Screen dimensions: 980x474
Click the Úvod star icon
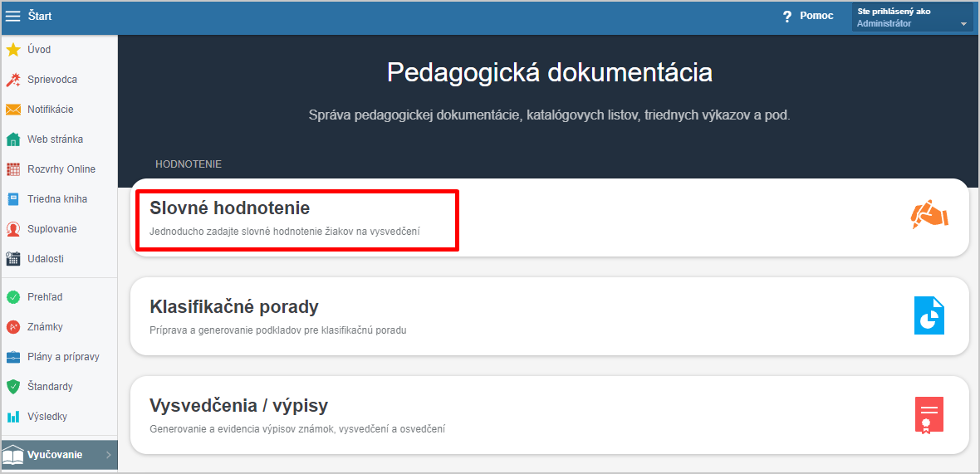click(x=13, y=49)
